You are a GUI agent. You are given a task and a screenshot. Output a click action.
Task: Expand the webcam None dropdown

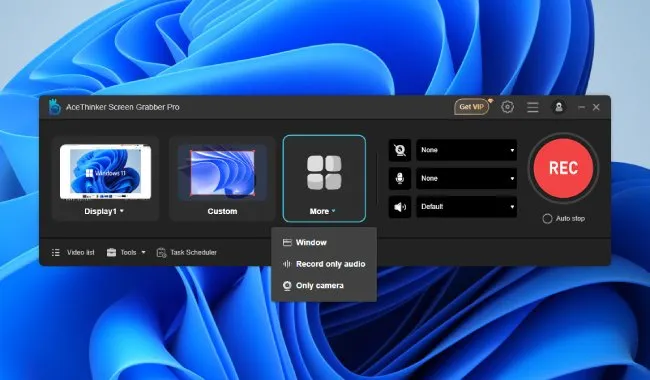pyautogui.click(x=466, y=150)
